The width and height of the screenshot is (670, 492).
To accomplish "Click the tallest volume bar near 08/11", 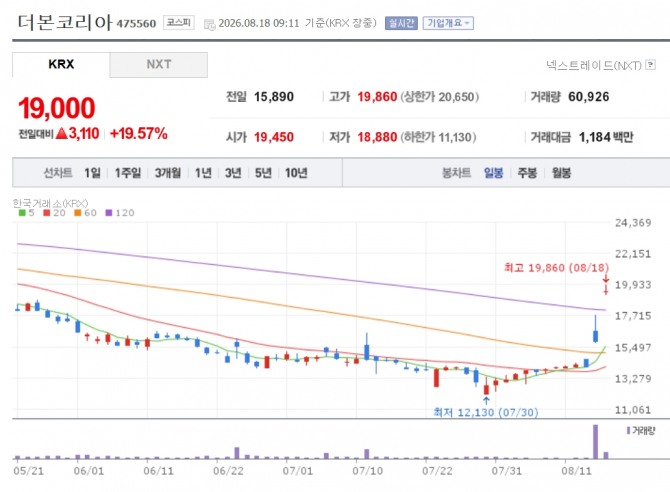I will (x=595, y=442).
